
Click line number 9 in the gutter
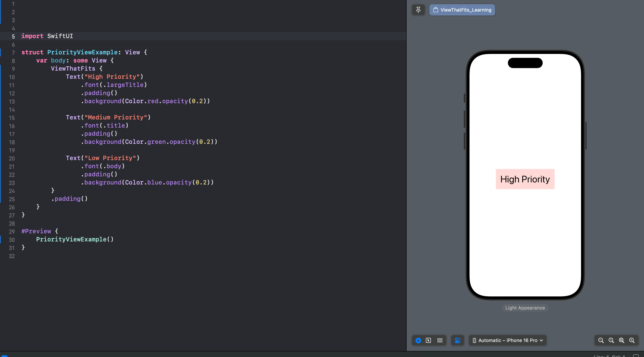click(13, 69)
